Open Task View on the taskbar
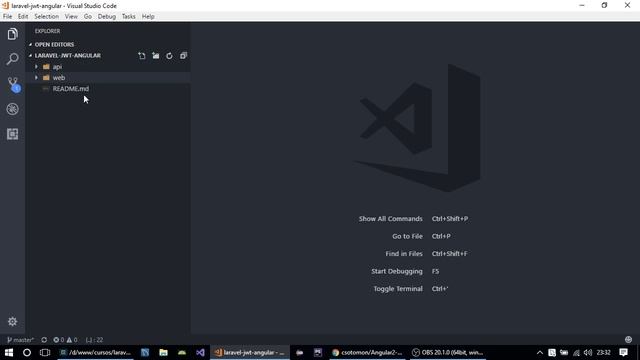 click(x=45, y=353)
